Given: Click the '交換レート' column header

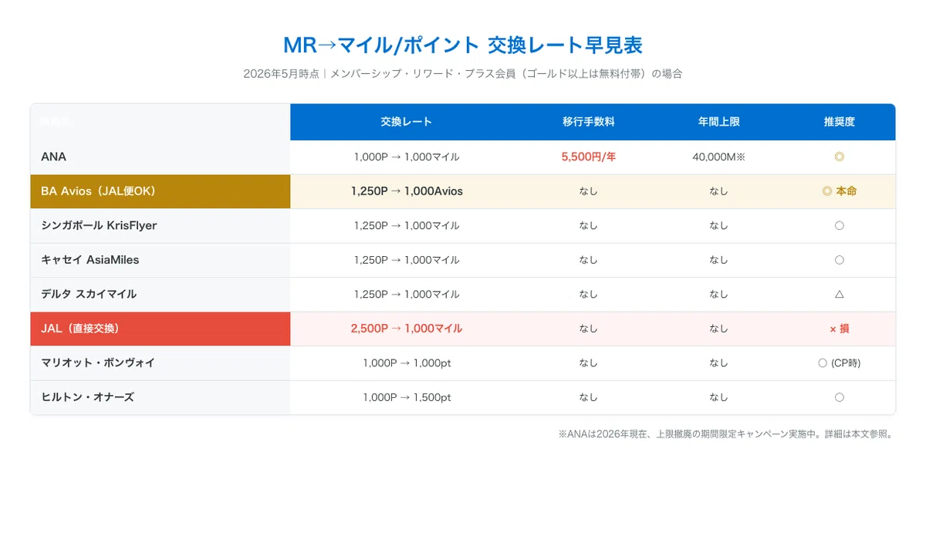Looking at the screenshot, I should [407, 122].
